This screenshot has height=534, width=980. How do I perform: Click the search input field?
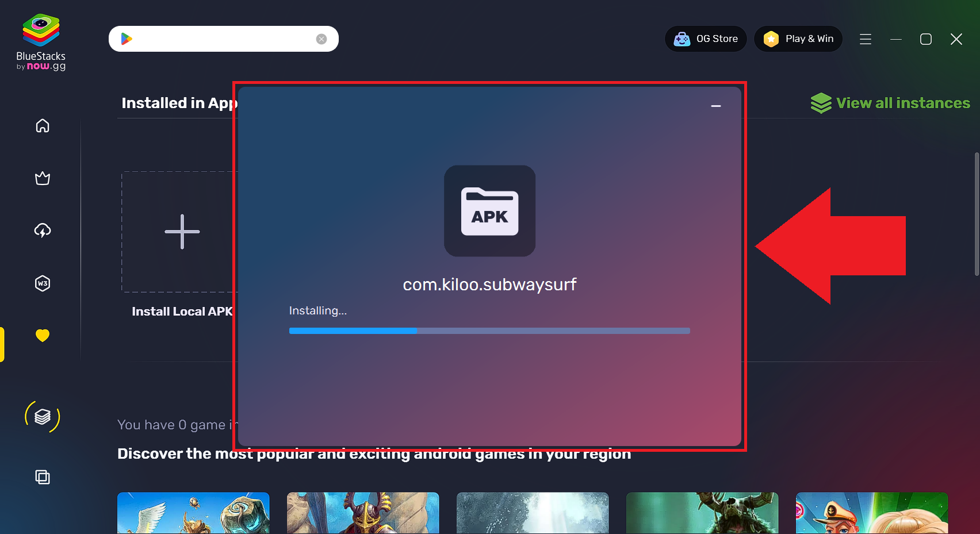(x=224, y=39)
